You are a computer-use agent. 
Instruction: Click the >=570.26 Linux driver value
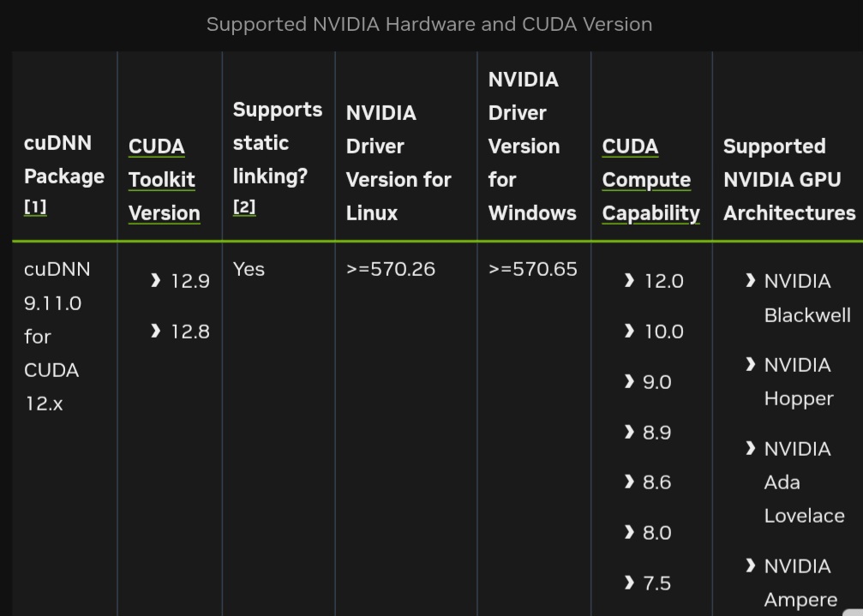click(390, 269)
